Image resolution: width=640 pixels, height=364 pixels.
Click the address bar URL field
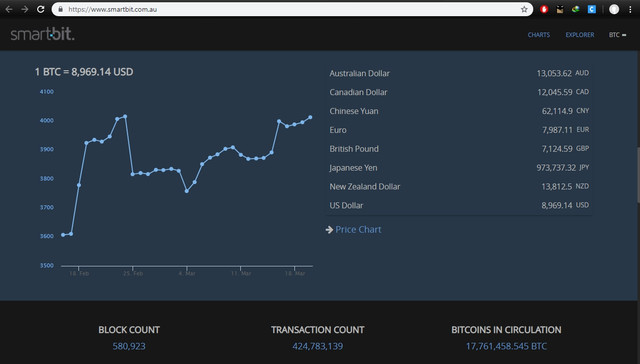pyautogui.click(x=292, y=9)
